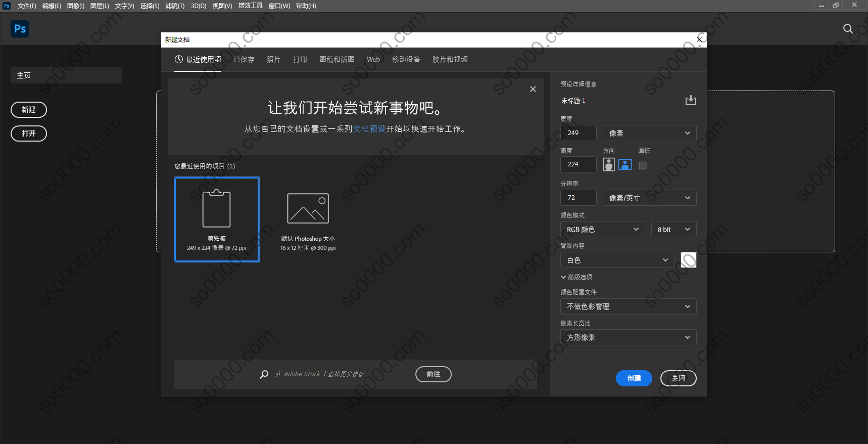The image size is (868, 444).
Task: Select the portrait orientation icon
Action: [609, 165]
